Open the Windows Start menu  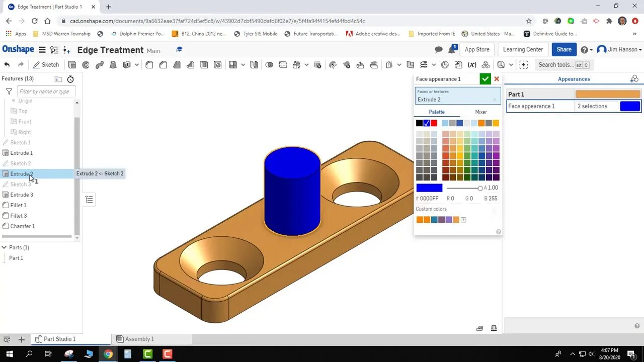point(10,354)
